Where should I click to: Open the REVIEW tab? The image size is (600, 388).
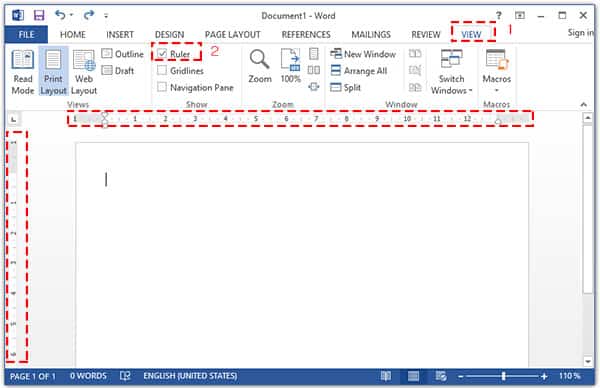(x=426, y=35)
